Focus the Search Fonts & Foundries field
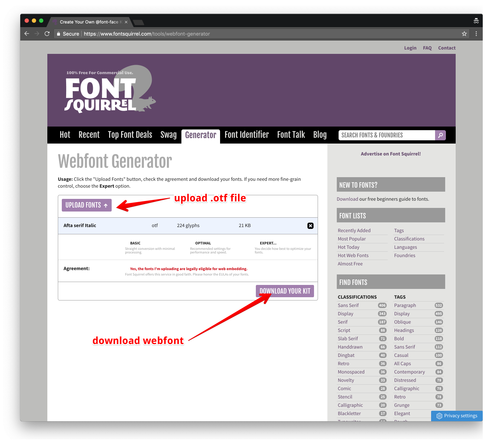 point(387,135)
